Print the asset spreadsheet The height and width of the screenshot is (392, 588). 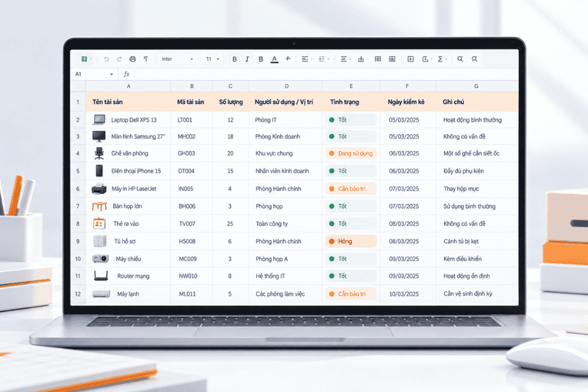[x=133, y=59]
